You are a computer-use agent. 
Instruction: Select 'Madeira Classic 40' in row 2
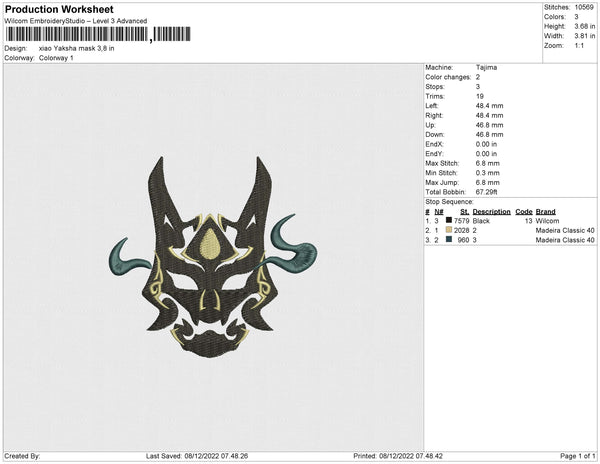point(565,230)
